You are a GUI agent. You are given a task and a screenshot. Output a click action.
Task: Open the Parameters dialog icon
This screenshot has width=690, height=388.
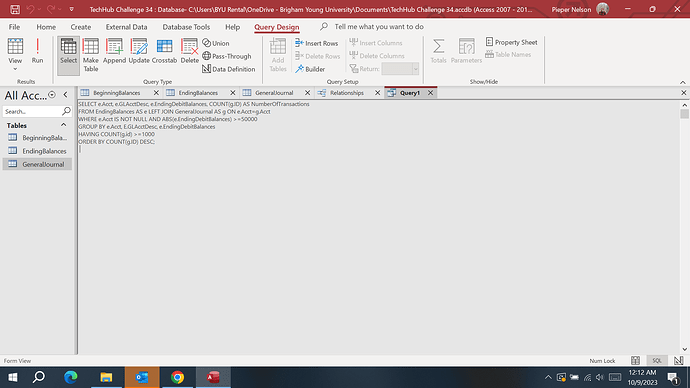(x=466, y=51)
